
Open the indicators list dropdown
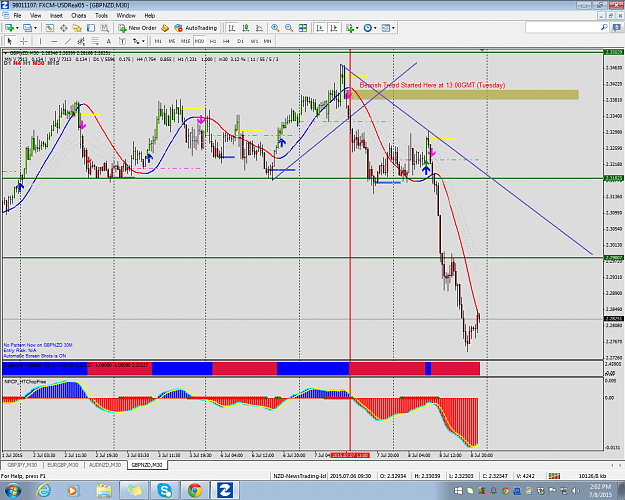click(x=357, y=28)
